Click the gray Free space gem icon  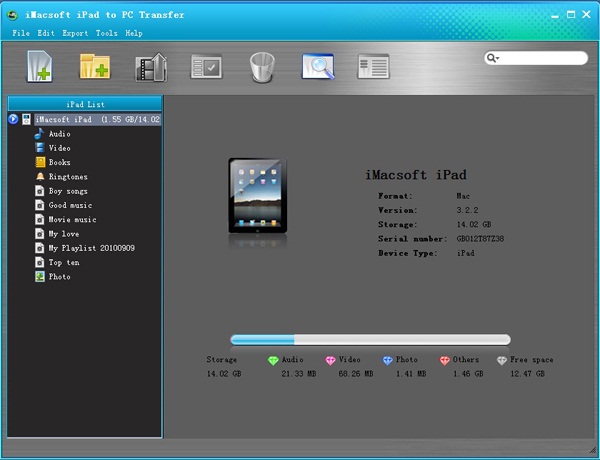click(502, 360)
